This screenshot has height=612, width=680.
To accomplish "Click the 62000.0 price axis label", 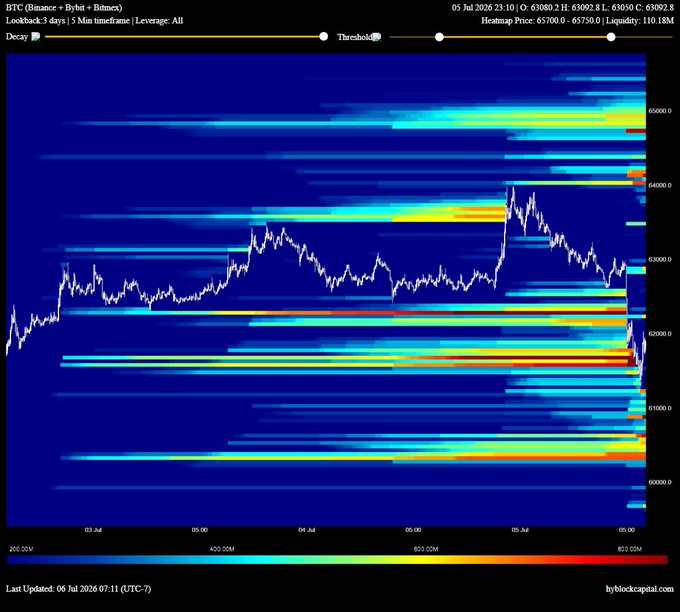I will pyautogui.click(x=660, y=334).
